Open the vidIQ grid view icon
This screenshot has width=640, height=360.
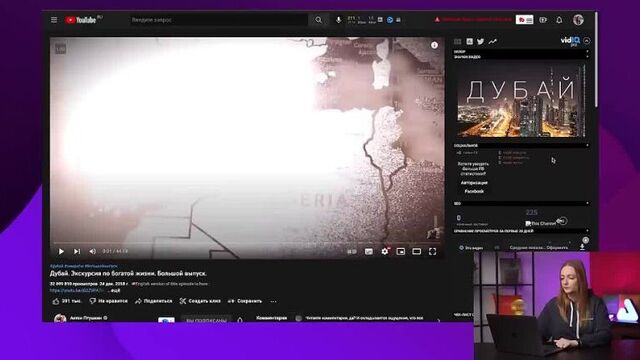458,41
